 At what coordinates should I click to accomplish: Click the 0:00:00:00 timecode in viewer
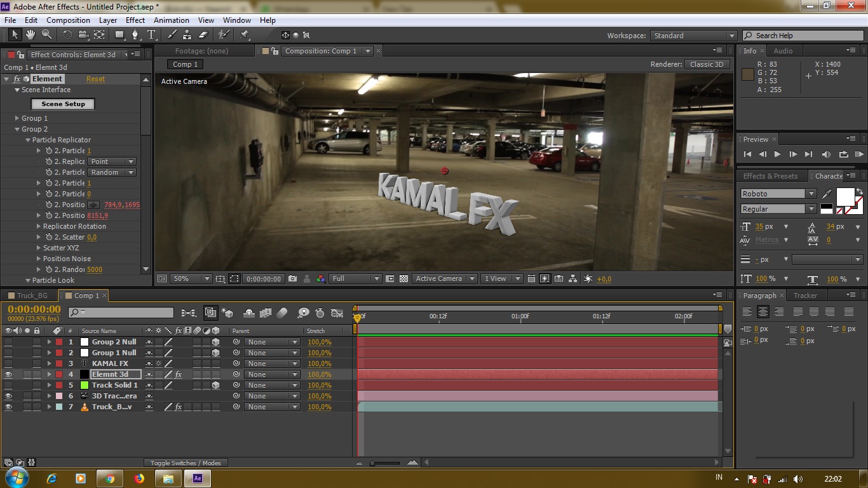[264, 278]
